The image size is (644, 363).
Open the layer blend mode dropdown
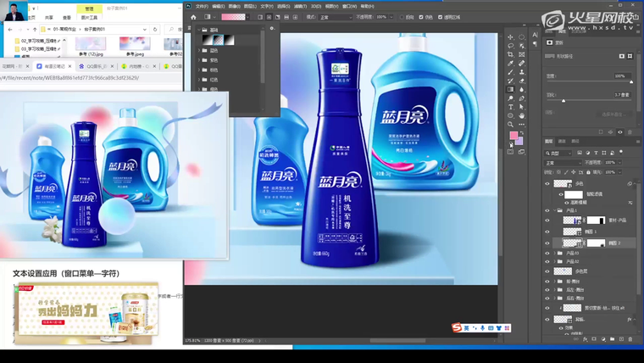(x=561, y=162)
